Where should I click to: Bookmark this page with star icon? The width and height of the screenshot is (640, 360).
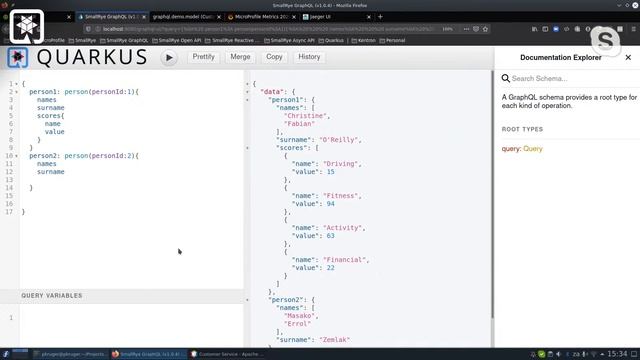pos(485,29)
